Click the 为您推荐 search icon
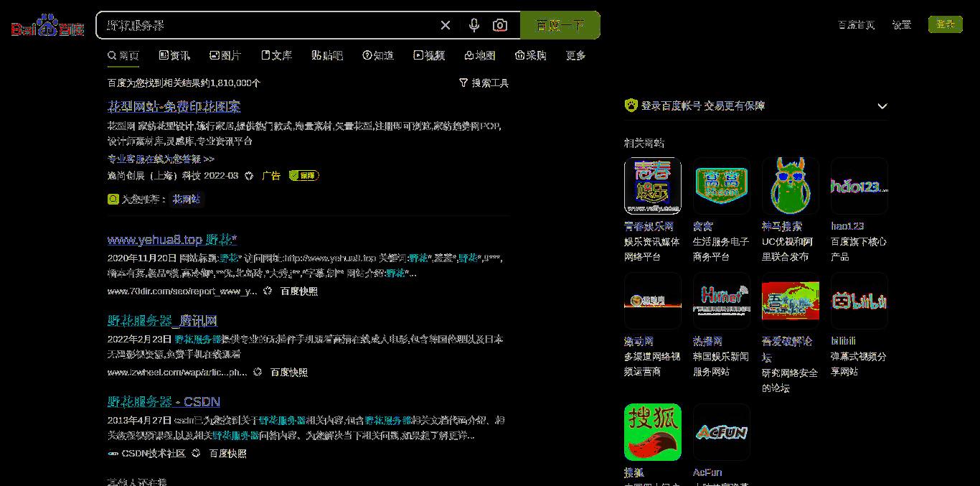980x486 pixels. pyautogui.click(x=113, y=199)
